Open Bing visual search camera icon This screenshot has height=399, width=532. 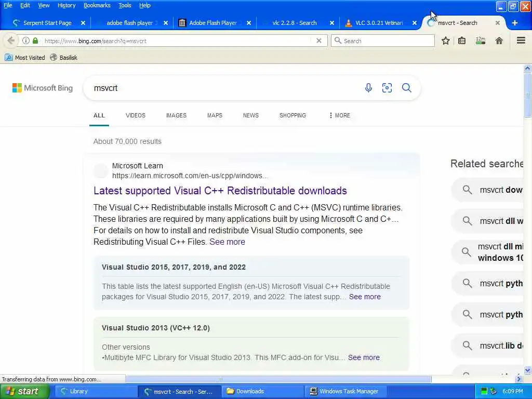click(387, 88)
